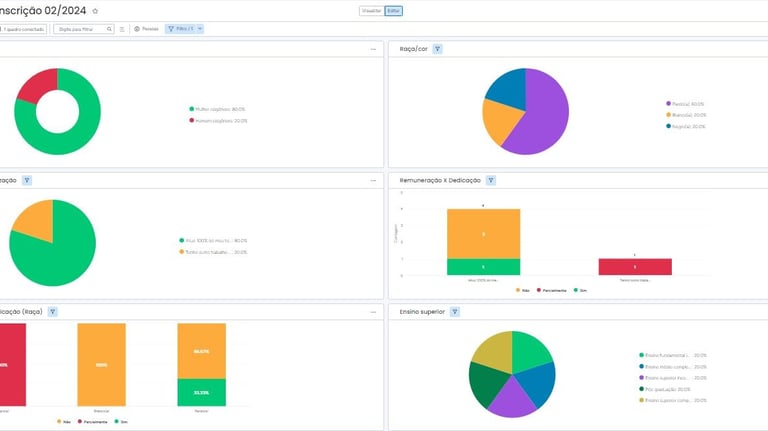This screenshot has height=431, width=768.
Task: Open the settings icon beside the search box
Action: pos(122,29)
